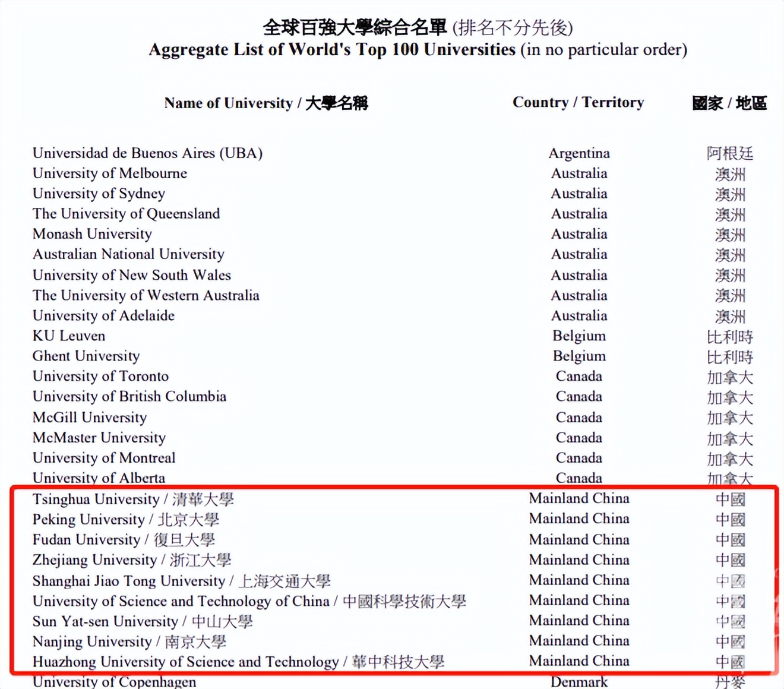Click Zhejiang University's name

click(x=131, y=560)
